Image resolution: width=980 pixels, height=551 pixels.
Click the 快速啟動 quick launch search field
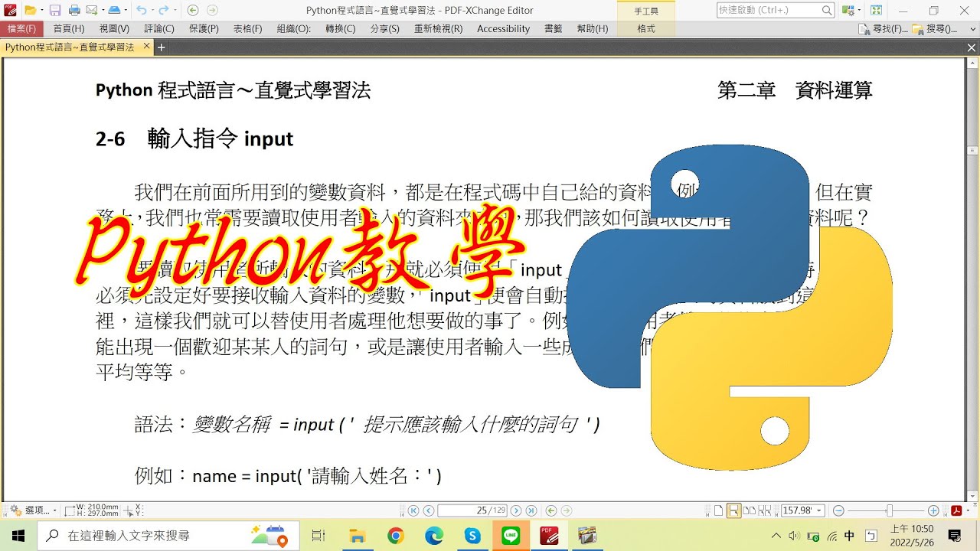tap(775, 11)
